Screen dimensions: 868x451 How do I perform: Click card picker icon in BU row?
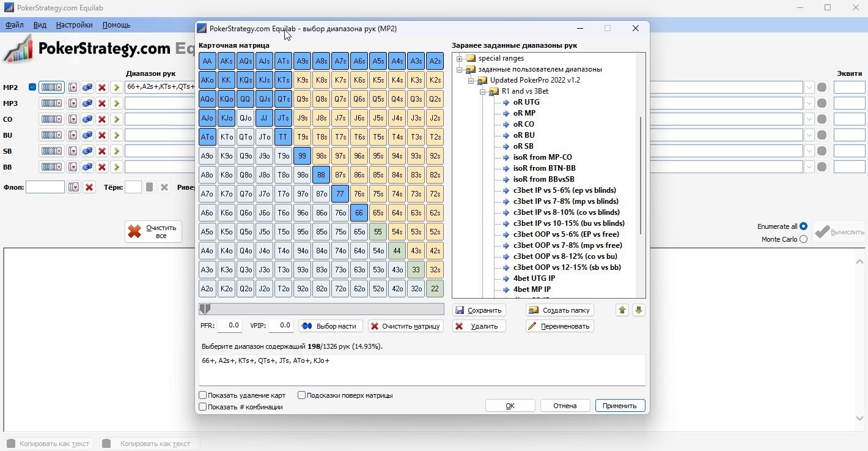point(73,135)
